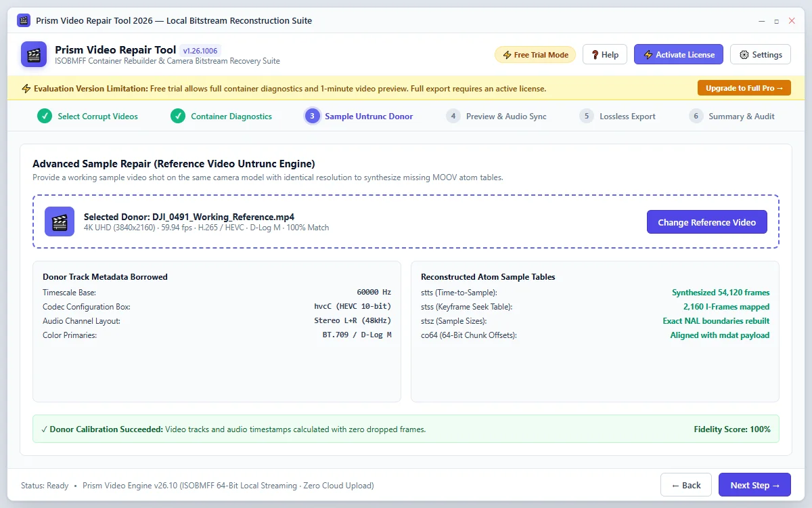Click the donor video clapperboard icon

[60, 221]
